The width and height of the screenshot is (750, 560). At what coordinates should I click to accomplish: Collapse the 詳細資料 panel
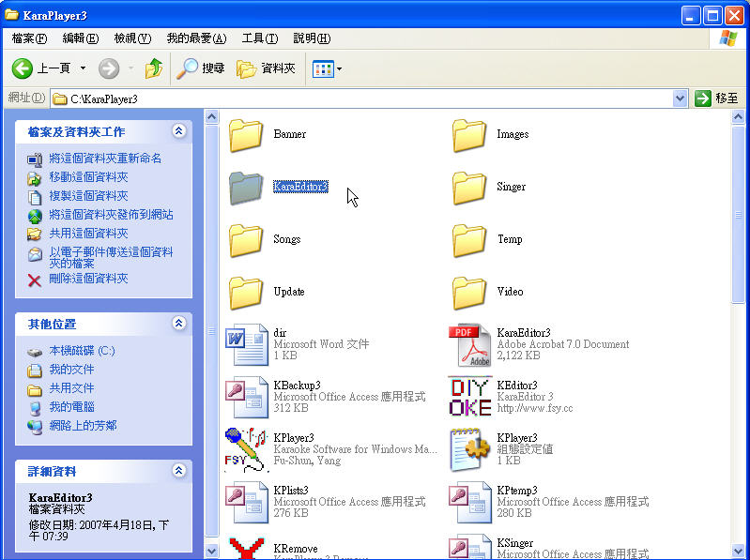pos(179,471)
